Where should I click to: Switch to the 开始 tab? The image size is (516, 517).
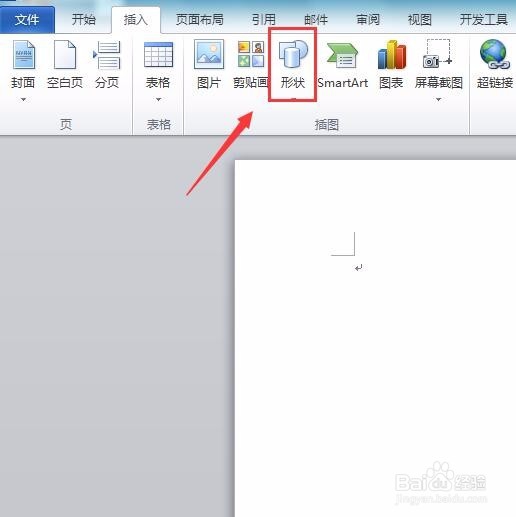[83, 20]
